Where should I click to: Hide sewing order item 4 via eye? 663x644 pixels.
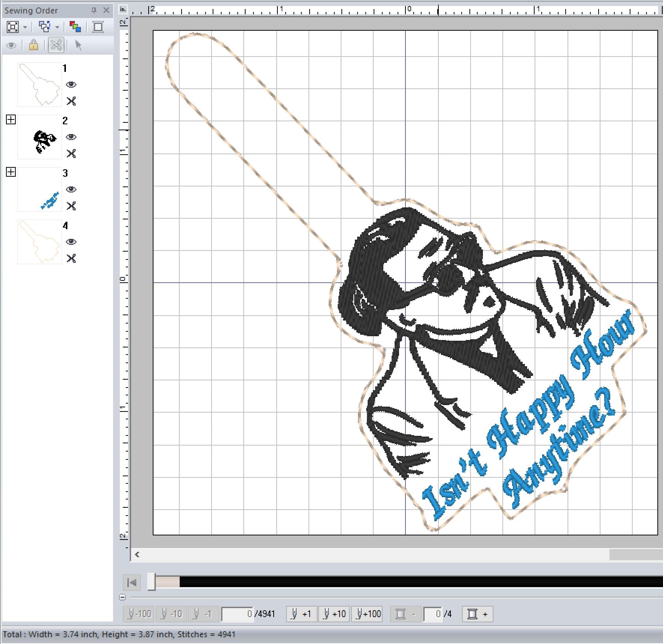click(x=71, y=242)
